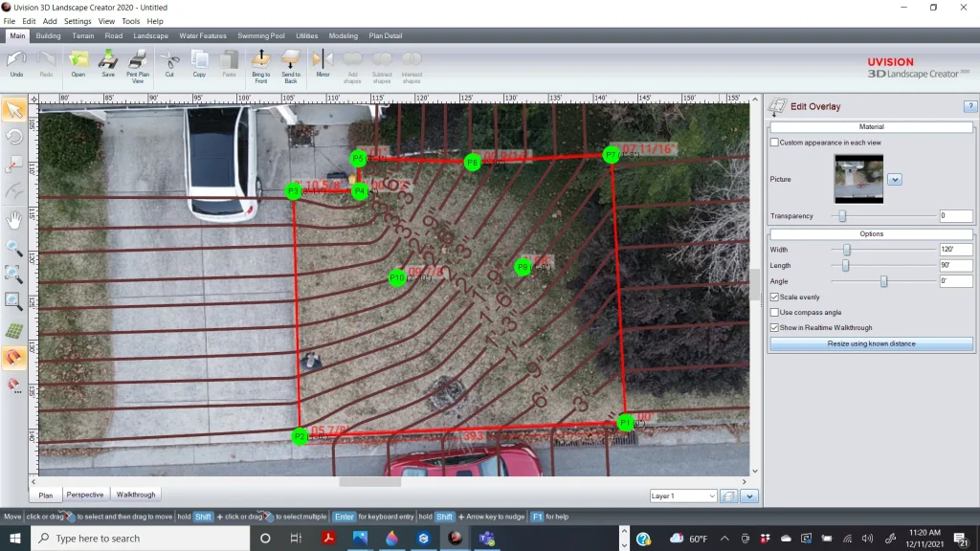Click the Undo icon in the toolbar

click(16, 59)
